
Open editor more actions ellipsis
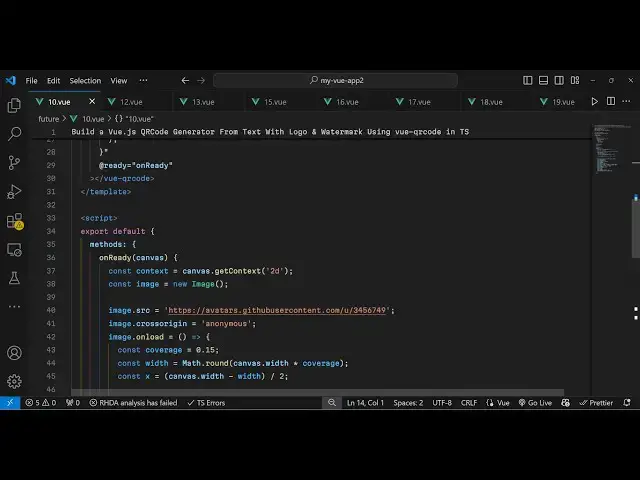[626, 101]
